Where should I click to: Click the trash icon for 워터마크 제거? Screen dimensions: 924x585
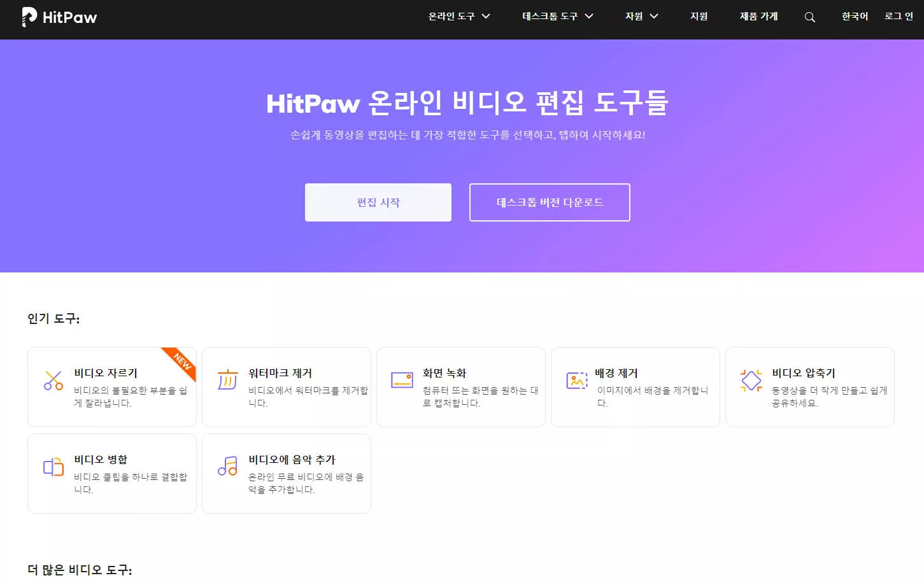227,379
